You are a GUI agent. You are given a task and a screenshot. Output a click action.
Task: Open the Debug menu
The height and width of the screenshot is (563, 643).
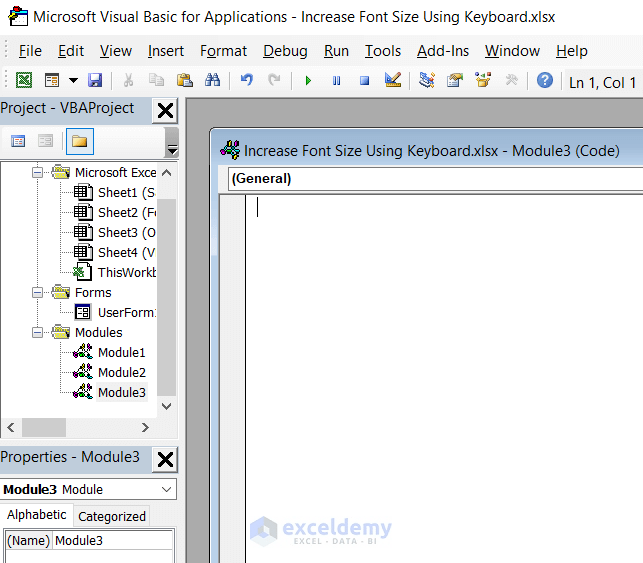[x=285, y=51]
